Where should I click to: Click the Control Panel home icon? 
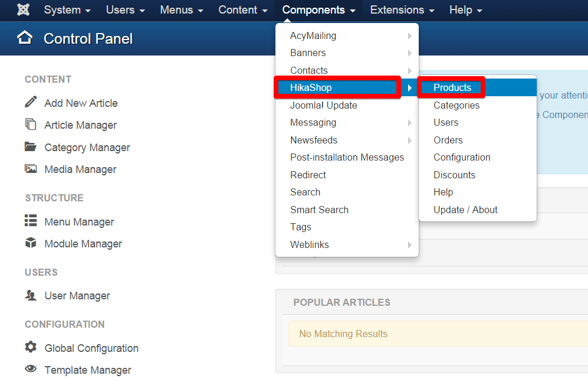[x=25, y=38]
